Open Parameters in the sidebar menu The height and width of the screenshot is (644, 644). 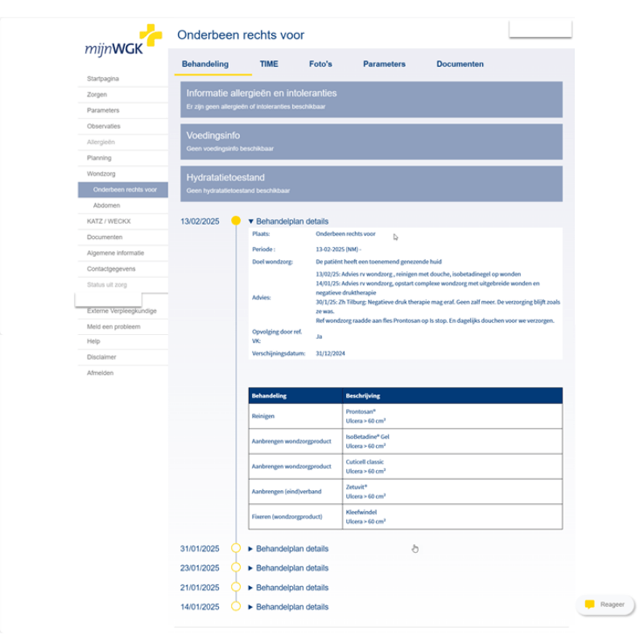(x=123, y=110)
